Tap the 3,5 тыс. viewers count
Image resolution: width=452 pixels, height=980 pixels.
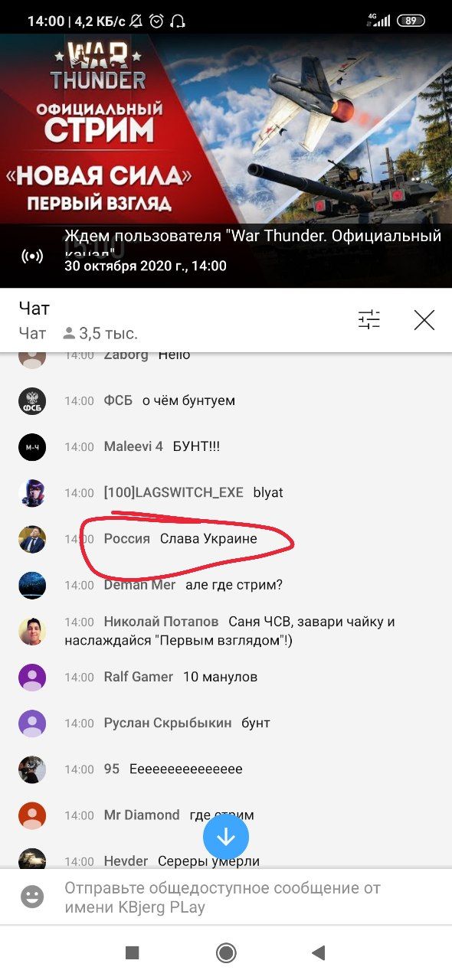tap(100, 334)
